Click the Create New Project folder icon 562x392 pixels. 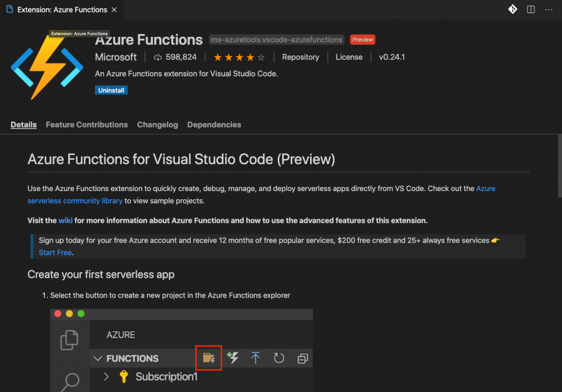209,358
